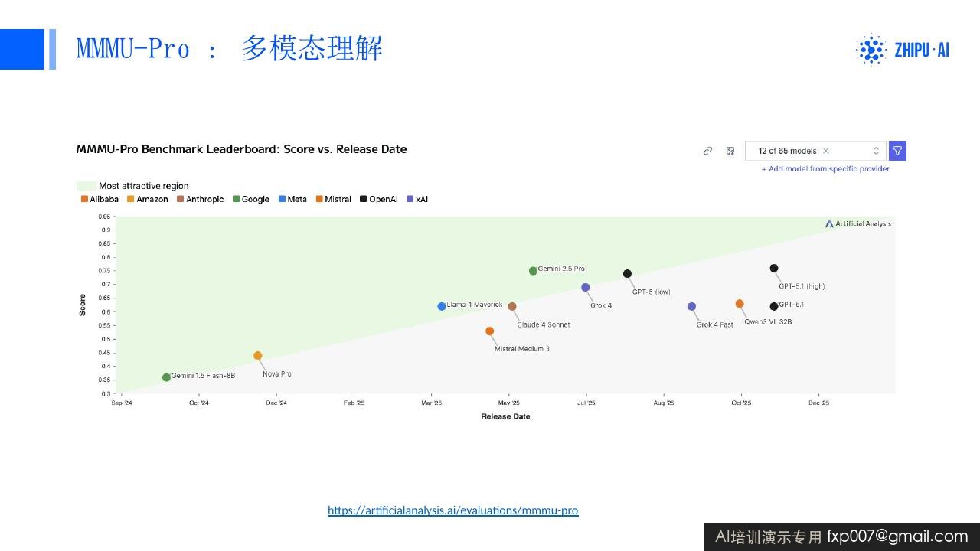This screenshot has height=551, width=980.
Task: Select the GPT-5.1 (high) data point
Action: (774, 268)
